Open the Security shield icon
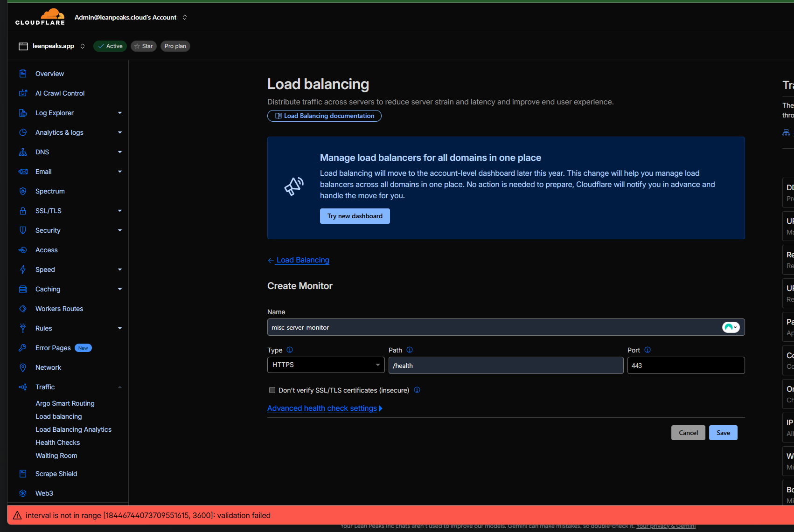 (23, 230)
